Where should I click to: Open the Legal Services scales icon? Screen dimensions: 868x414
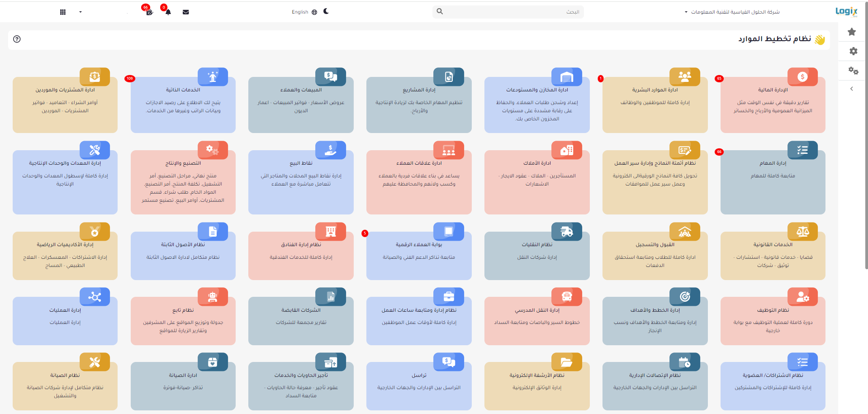(x=802, y=232)
